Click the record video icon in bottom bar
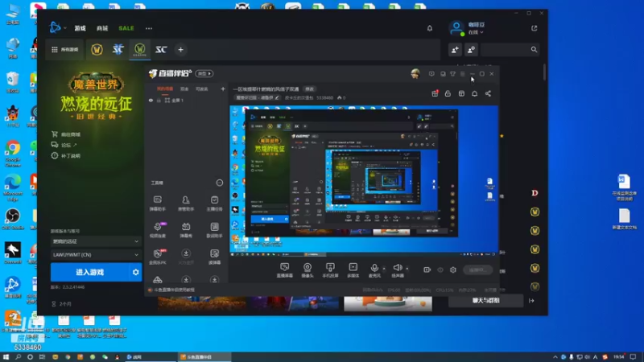The width and height of the screenshot is (644, 362). pyautogui.click(x=427, y=269)
